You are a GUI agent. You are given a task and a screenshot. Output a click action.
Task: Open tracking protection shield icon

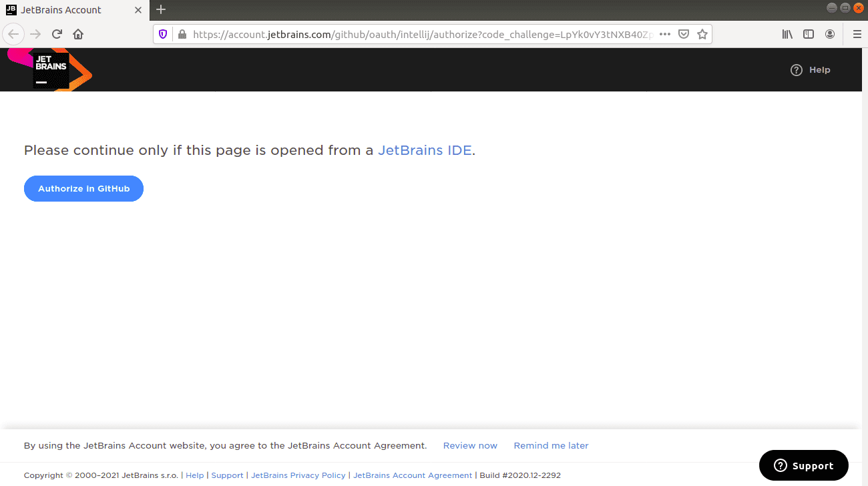163,34
